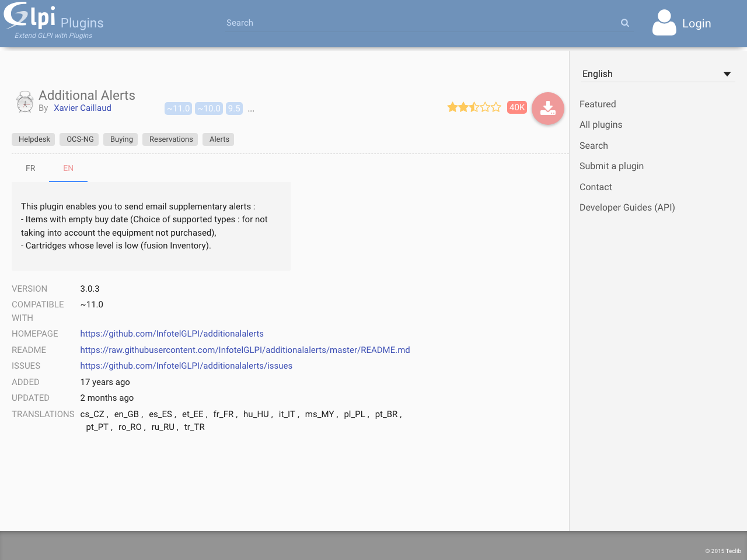The width and height of the screenshot is (747, 560).
Task: Click the Helpdesk tag
Action: coord(34,139)
